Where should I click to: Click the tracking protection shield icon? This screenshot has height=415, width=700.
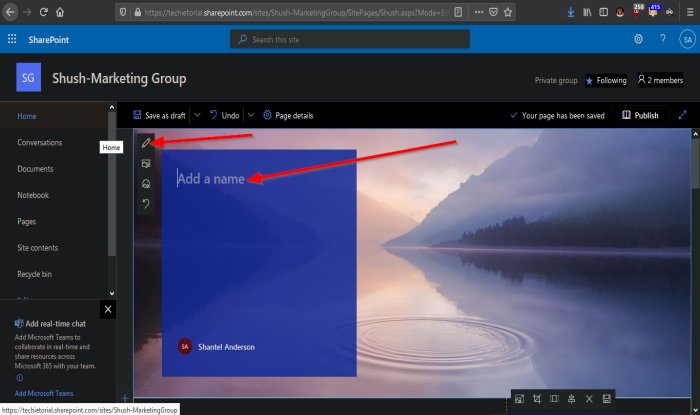(x=123, y=12)
